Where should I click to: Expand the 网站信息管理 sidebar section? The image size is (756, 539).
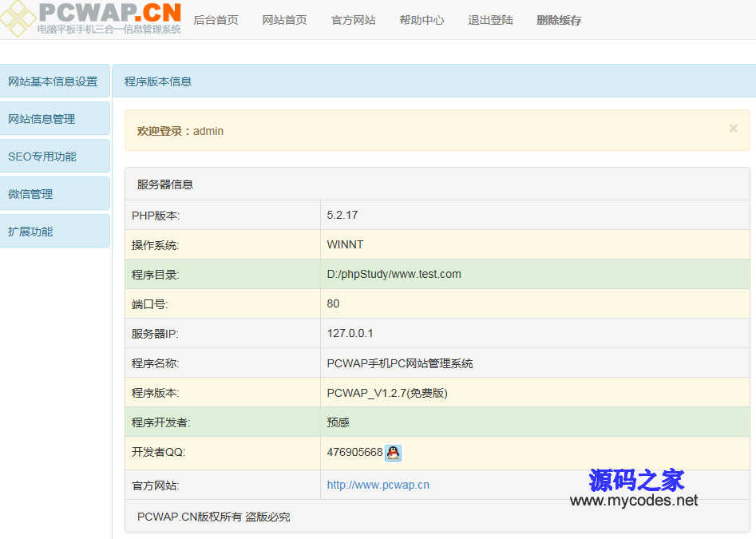[55, 119]
